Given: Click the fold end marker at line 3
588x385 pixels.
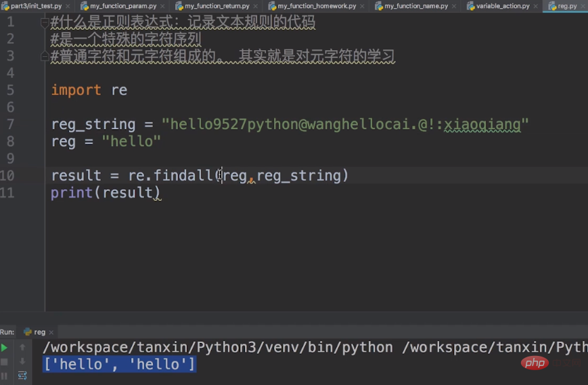Looking at the screenshot, I should click(45, 56).
